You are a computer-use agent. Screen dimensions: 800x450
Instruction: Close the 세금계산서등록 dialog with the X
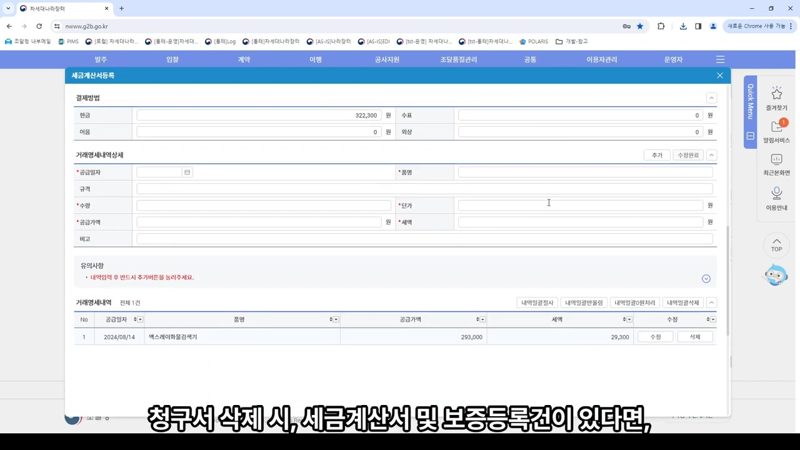click(719, 76)
